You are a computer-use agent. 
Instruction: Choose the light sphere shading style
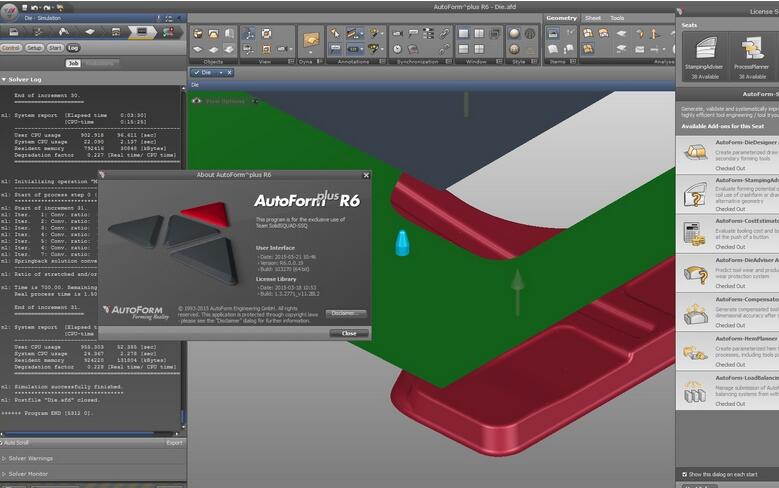click(x=514, y=33)
